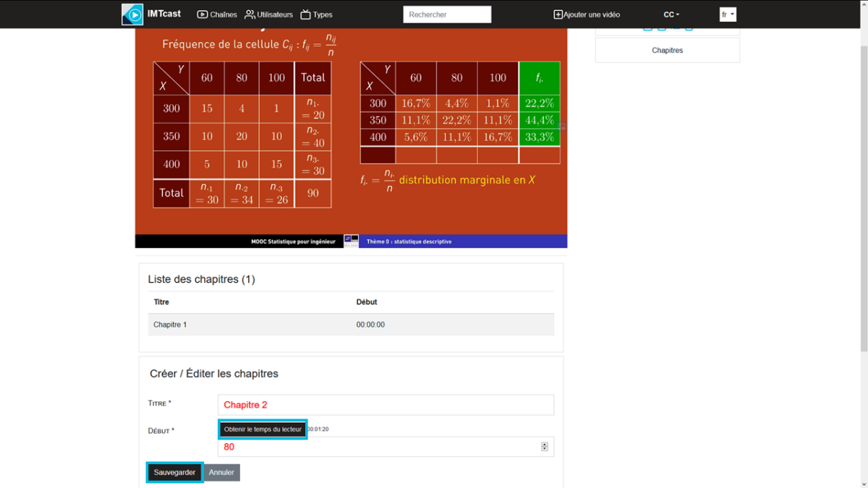The height and width of the screenshot is (488, 868).
Task: Cancel editing with the Annuler button
Action: 221,473
